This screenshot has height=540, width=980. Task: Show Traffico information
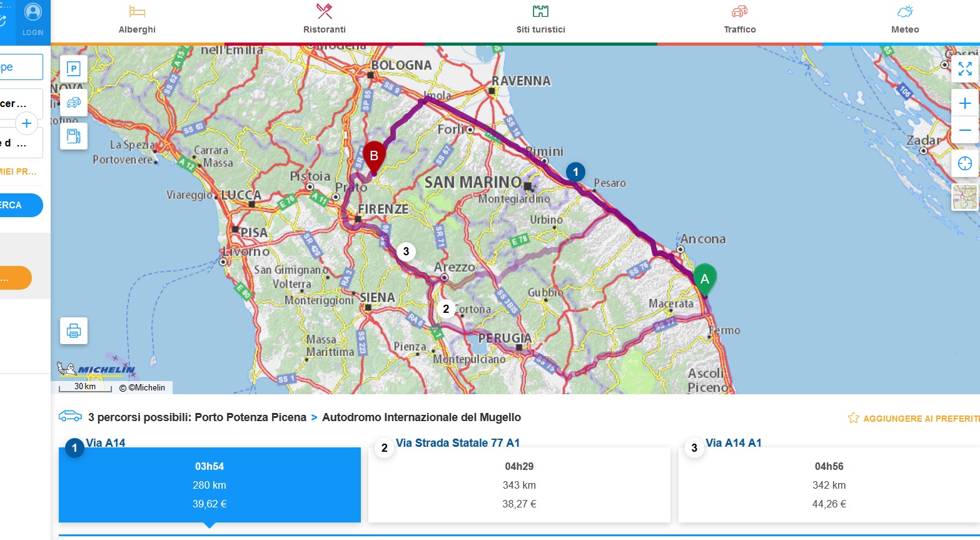740,20
